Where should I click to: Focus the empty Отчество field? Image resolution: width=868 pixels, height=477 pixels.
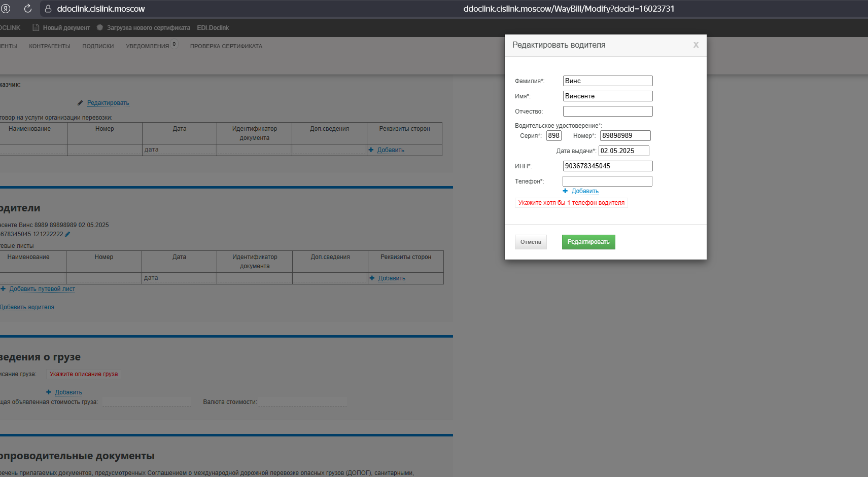[x=608, y=111]
